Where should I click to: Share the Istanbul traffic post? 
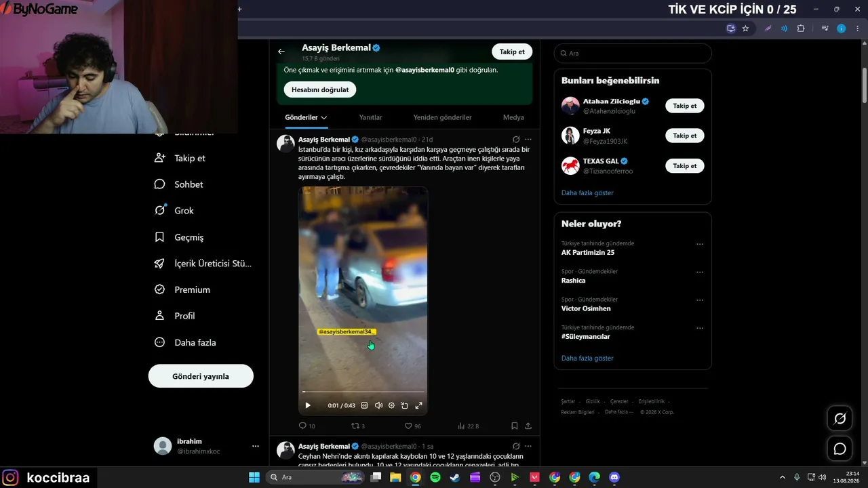528,426
